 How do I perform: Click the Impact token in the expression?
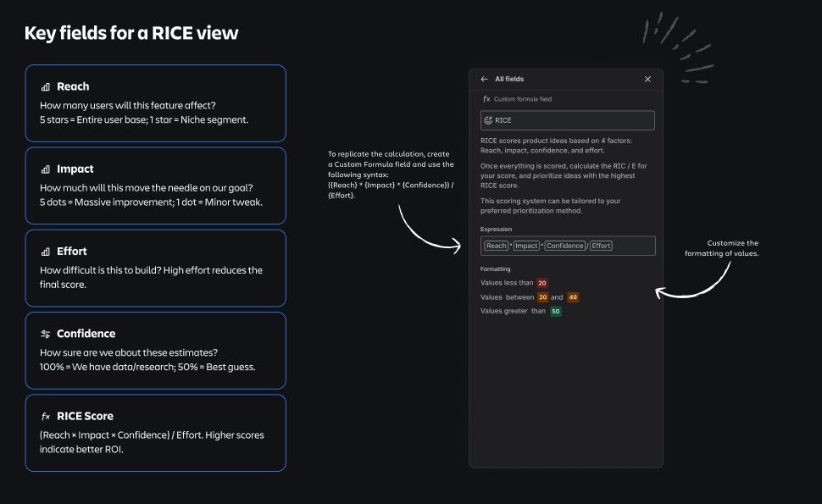pyautogui.click(x=526, y=246)
